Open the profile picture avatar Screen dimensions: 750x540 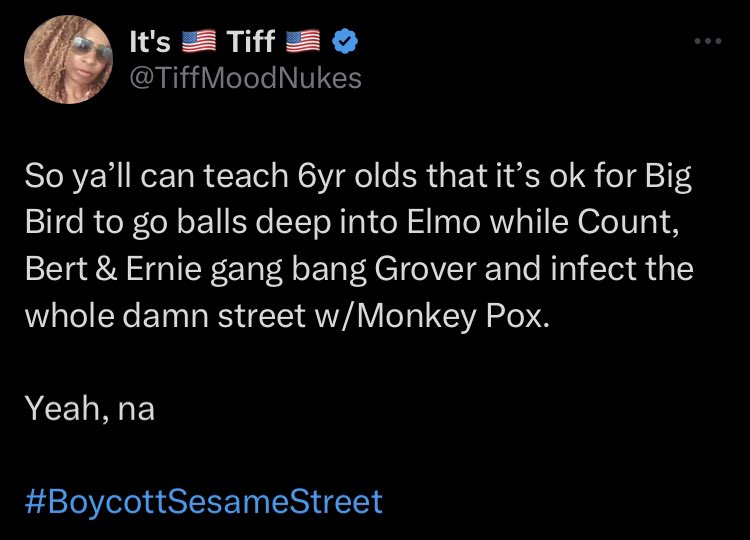pos(68,59)
